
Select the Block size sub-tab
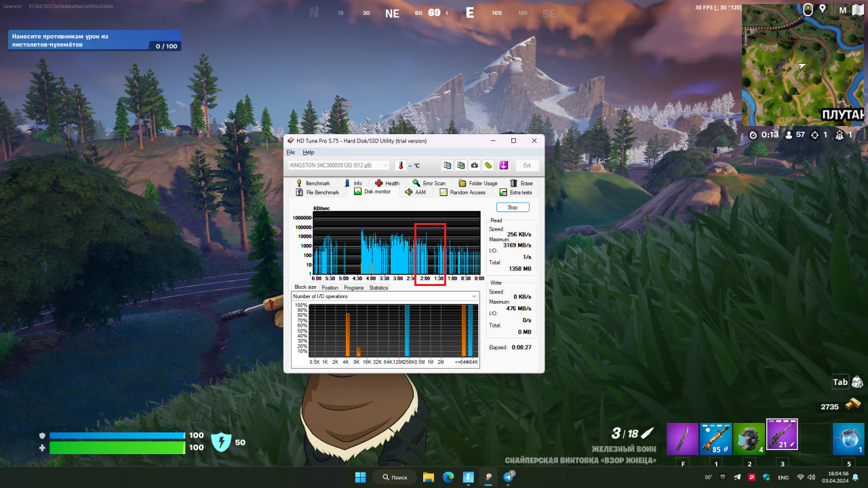coord(305,287)
